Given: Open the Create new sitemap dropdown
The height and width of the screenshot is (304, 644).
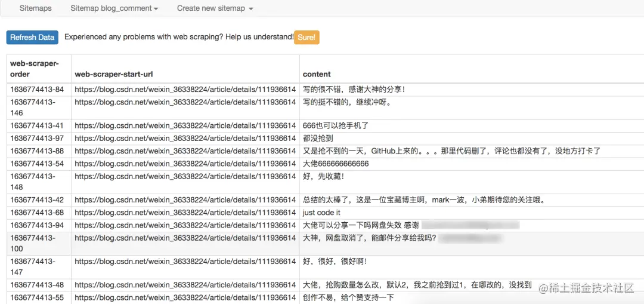Looking at the screenshot, I should pos(215,8).
